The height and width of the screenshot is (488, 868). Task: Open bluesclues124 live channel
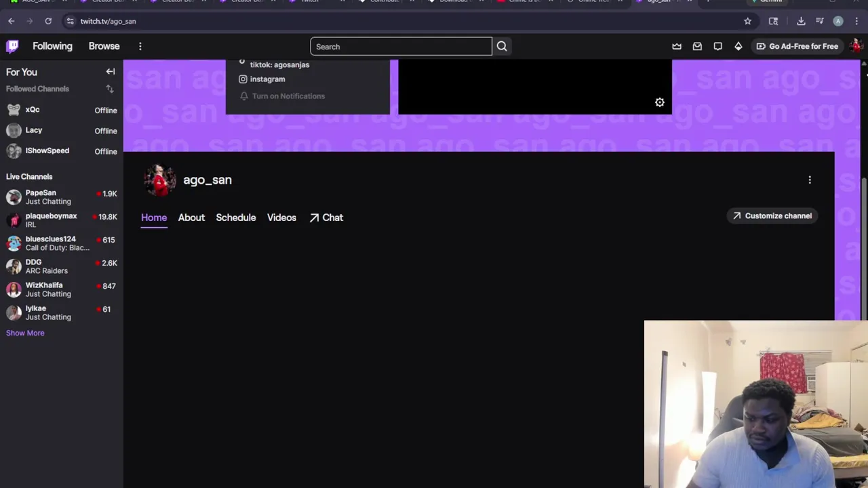[62, 243]
